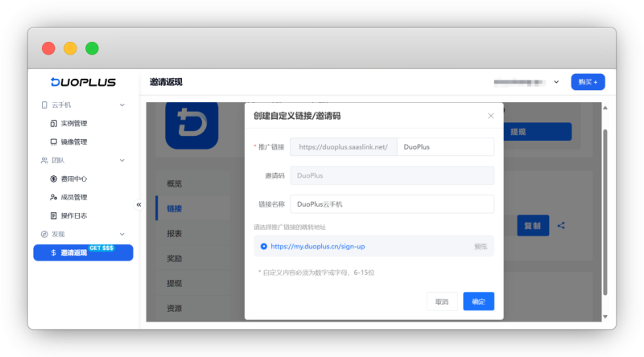Click the 预览 preview link
The image size is (644, 357).
[x=481, y=247]
